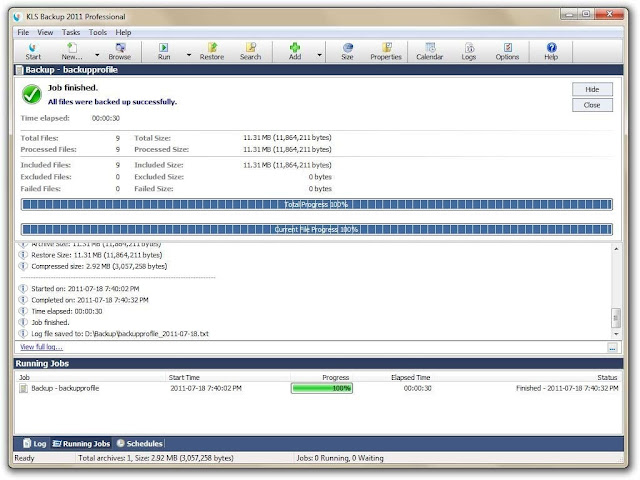
Task: Switch to the Running Jobs tab
Action: click(81, 443)
